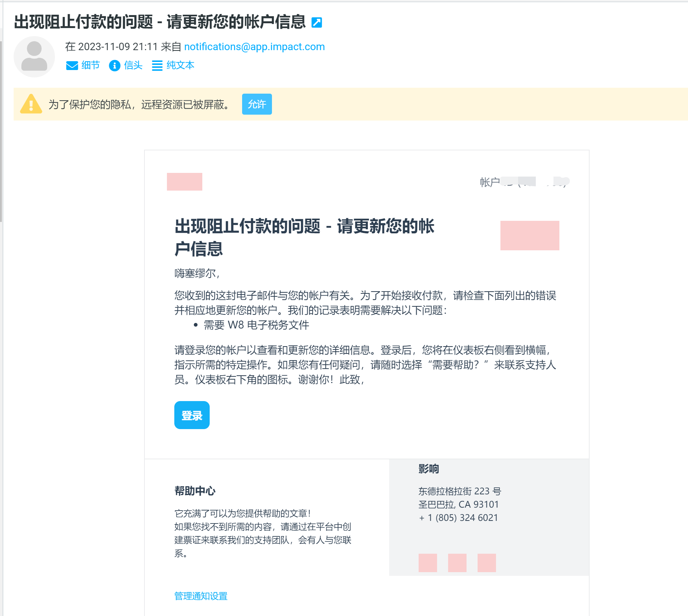688x616 pixels.
Task: Click the blocked image beside the email title
Action: click(x=530, y=235)
